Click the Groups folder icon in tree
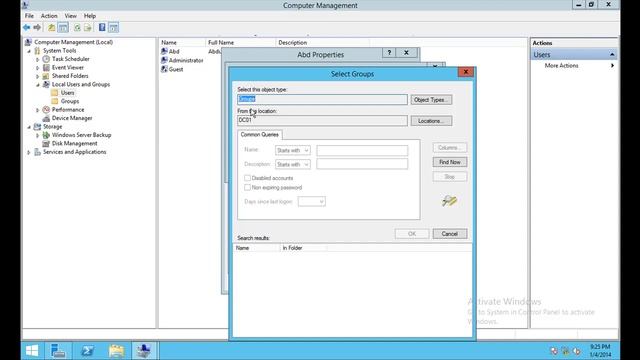Image resolution: width=640 pixels, height=360 pixels. point(55,101)
